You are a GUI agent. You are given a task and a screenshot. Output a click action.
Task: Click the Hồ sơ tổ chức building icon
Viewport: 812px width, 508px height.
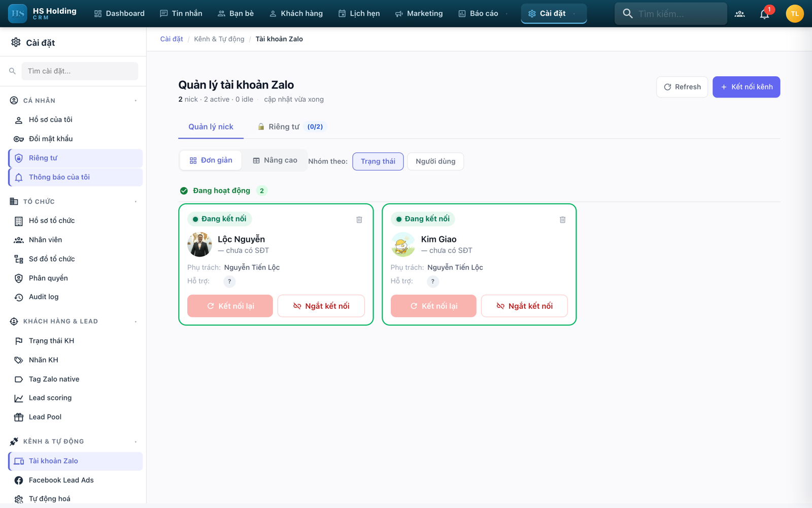pyautogui.click(x=19, y=221)
